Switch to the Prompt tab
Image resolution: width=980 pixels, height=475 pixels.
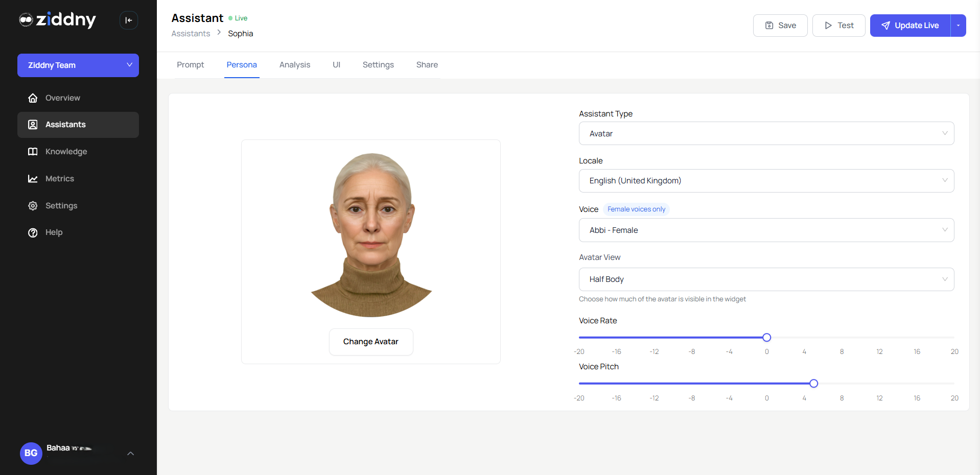(x=190, y=65)
